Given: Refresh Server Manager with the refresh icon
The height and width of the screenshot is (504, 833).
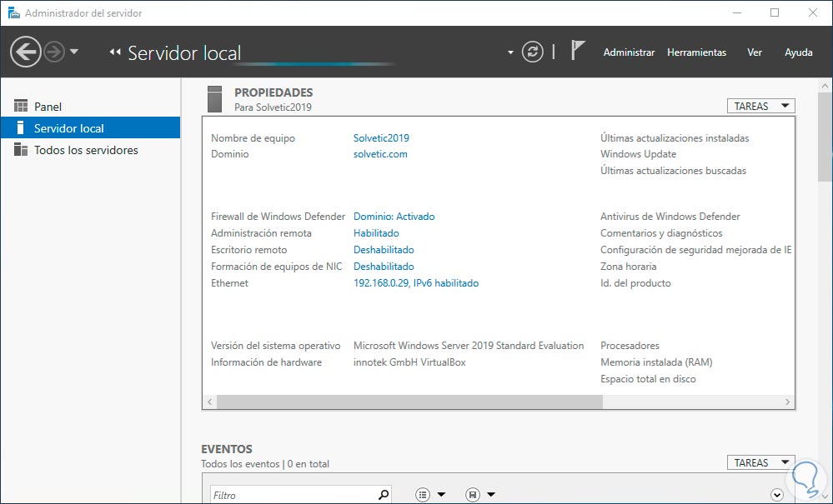Looking at the screenshot, I should 532,52.
